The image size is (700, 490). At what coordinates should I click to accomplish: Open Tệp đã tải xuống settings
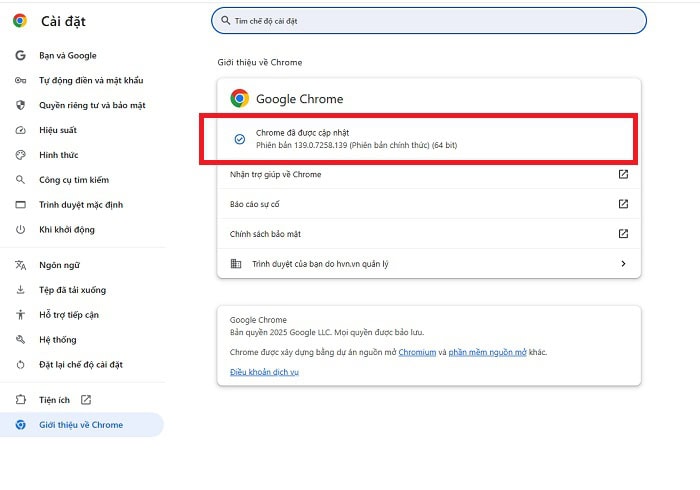click(72, 290)
